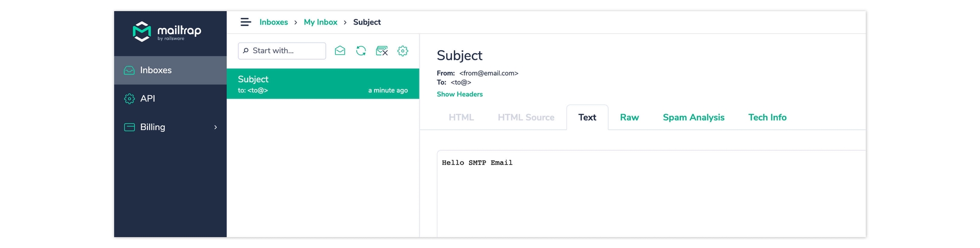This screenshot has height=248, width=980.
Task: Switch to the Raw tab
Action: click(629, 118)
